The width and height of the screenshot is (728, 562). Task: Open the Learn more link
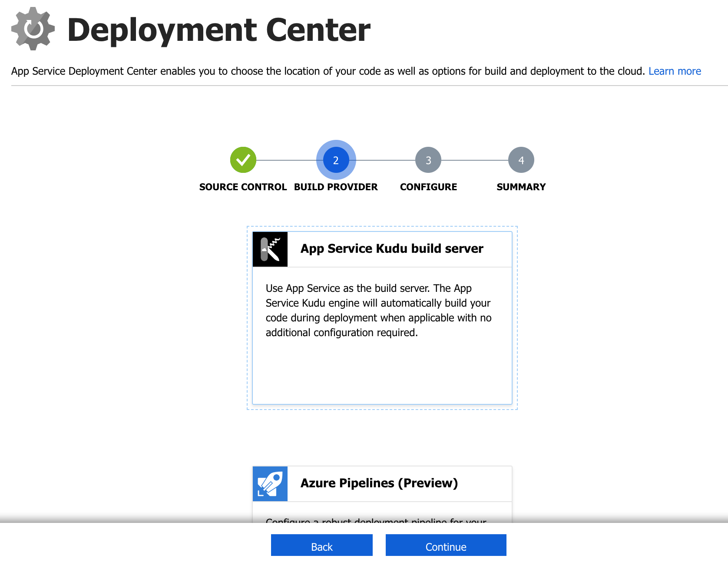pyautogui.click(x=675, y=71)
